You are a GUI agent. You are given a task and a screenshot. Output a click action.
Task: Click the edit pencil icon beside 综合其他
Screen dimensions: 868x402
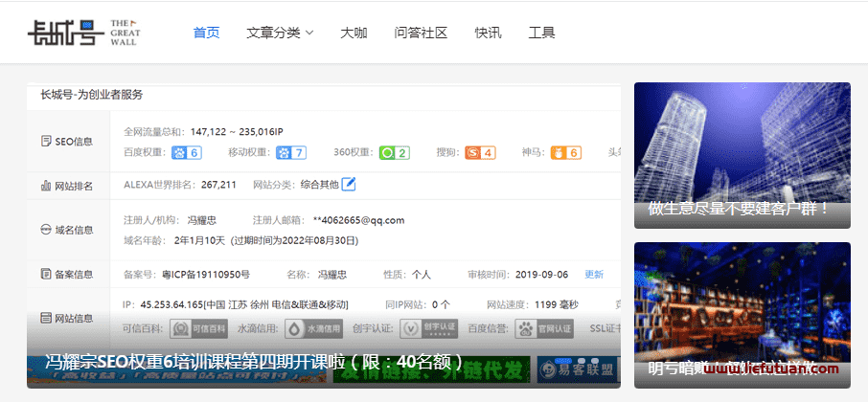coord(348,184)
